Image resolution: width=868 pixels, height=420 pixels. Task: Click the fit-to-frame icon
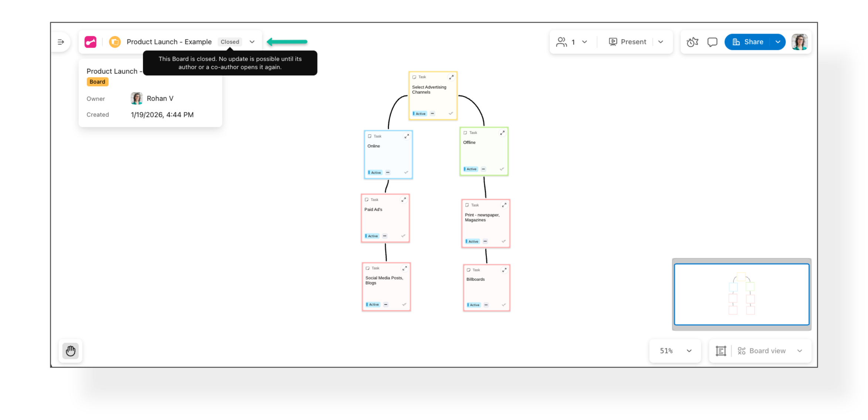coord(720,351)
